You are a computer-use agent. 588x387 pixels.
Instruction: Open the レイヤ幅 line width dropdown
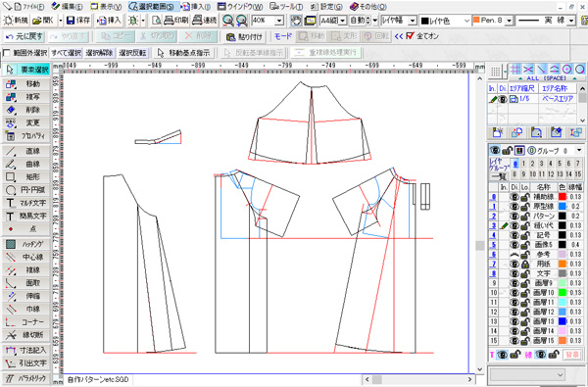pos(413,21)
